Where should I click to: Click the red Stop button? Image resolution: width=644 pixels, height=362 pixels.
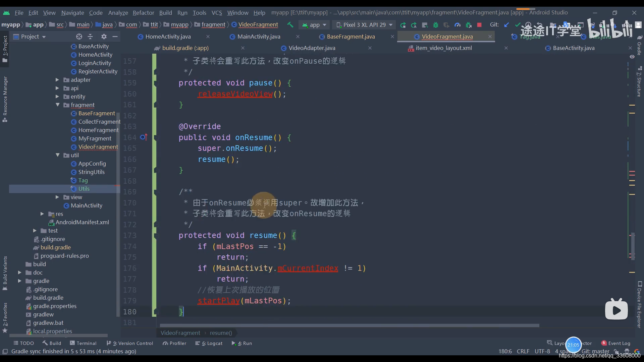[x=479, y=25]
